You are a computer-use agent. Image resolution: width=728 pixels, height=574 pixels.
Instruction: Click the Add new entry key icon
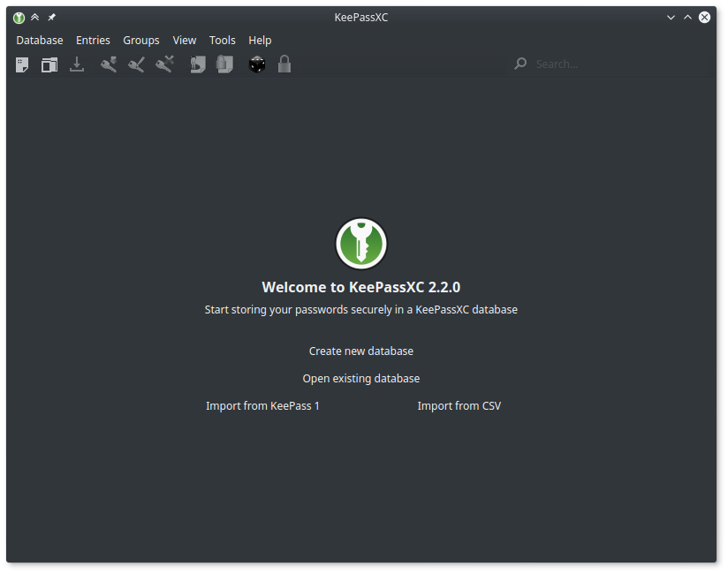[109, 64]
